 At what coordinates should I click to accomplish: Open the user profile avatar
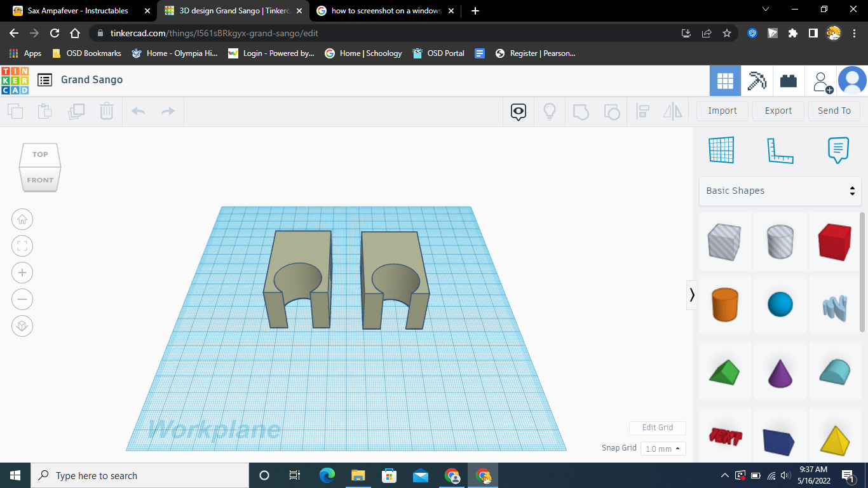(852, 81)
